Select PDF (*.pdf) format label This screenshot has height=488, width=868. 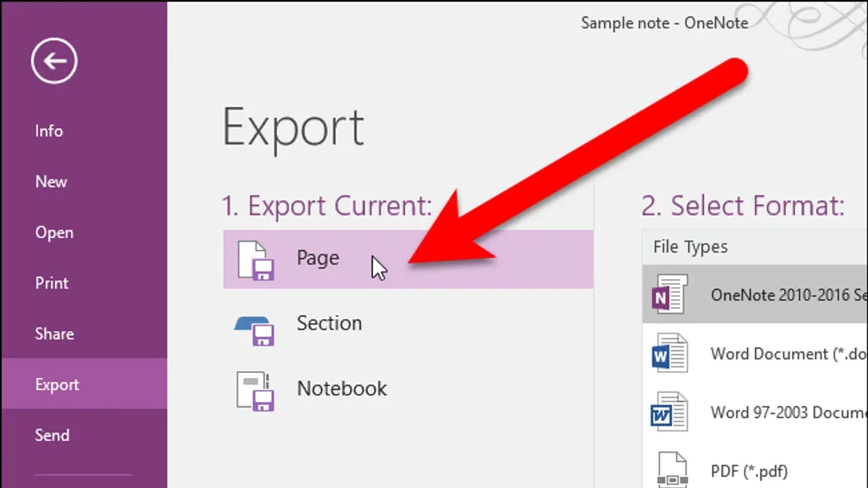749,471
